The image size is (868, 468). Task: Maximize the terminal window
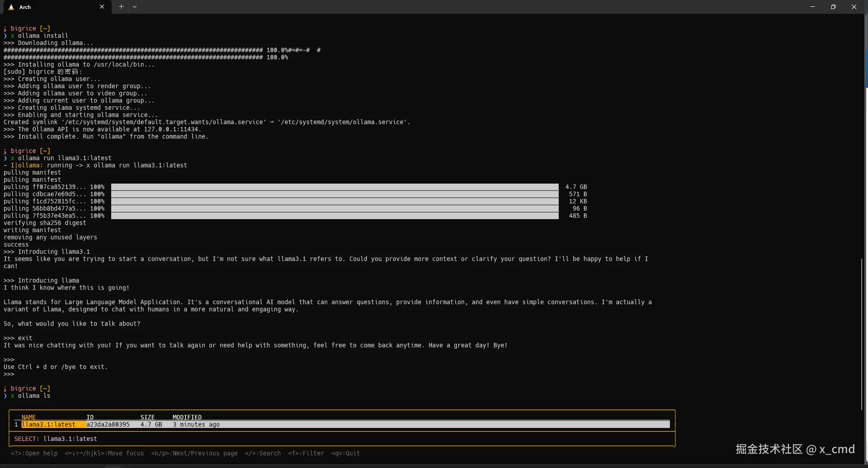(833, 7)
